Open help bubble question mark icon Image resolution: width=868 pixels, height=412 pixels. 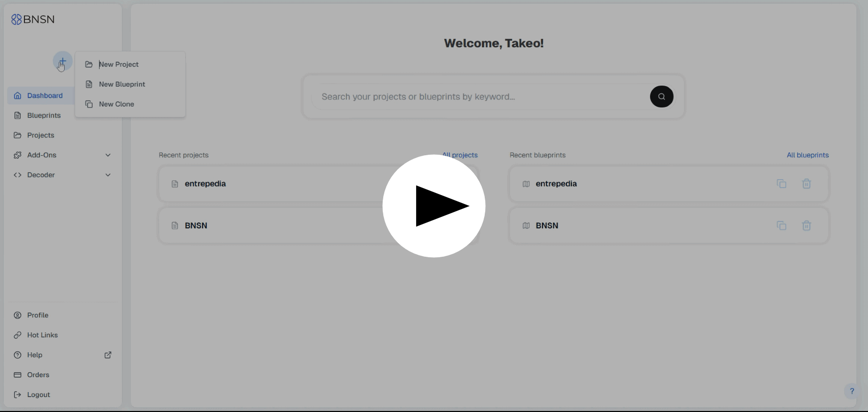[x=852, y=391]
